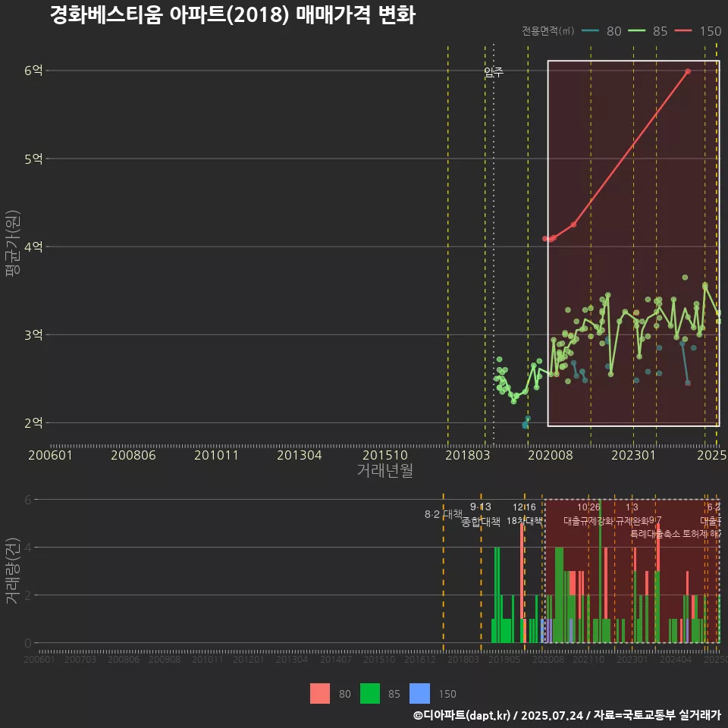
Task: Select the green 85 line sample in top legend
Action: tap(636, 31)
